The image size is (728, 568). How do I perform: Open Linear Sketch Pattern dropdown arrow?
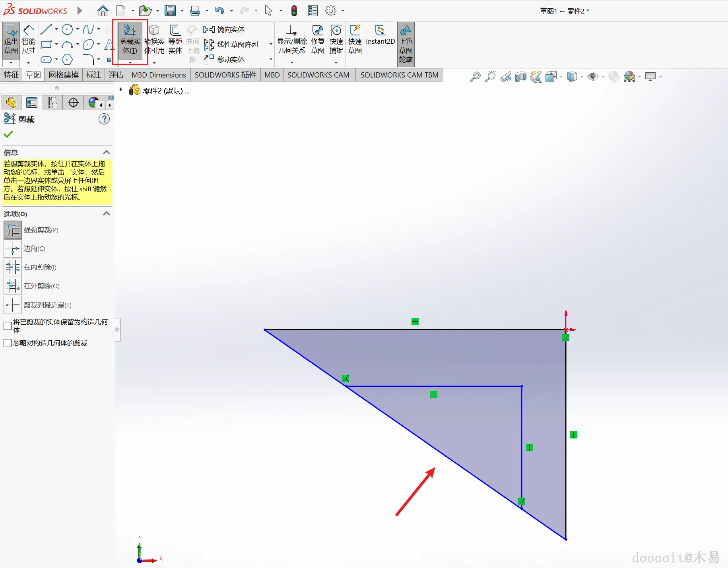271,45
